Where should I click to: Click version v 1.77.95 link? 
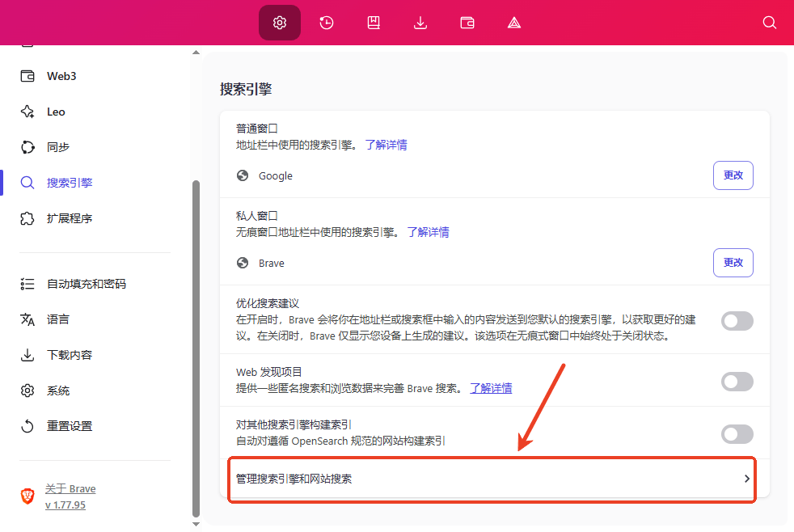[x=65, y=505]
